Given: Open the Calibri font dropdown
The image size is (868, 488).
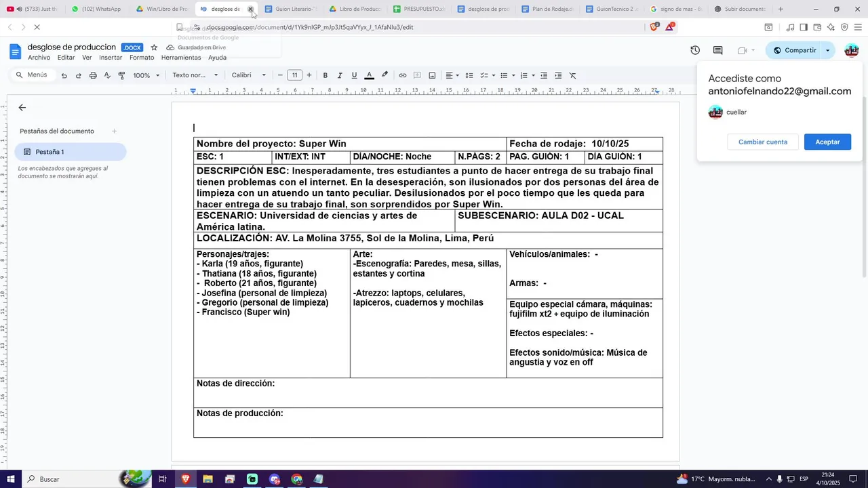Looking at the screenshot, I should [x=249, y=75].
